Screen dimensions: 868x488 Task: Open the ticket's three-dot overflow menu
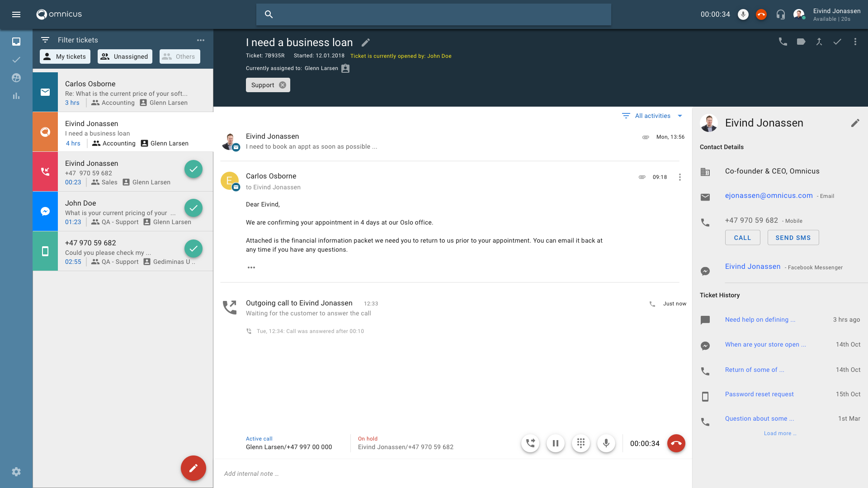click(x=855, y=41)
